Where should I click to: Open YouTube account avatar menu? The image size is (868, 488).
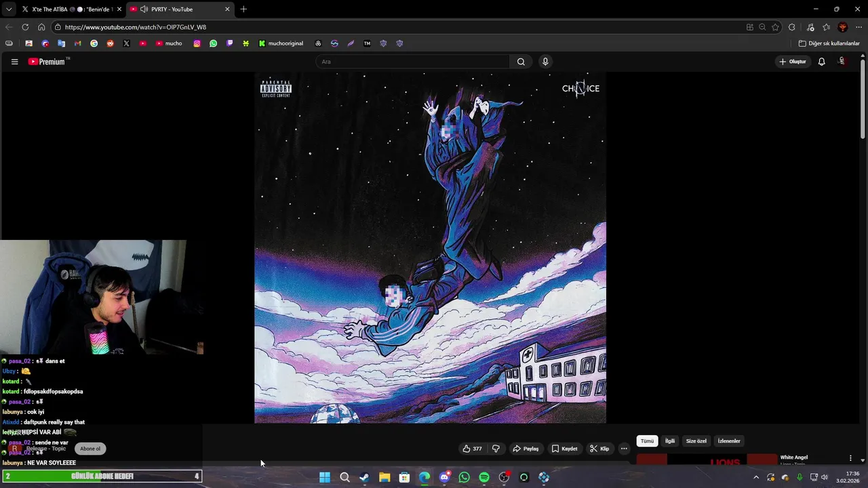pyautogui.click(x=842, y=62)
